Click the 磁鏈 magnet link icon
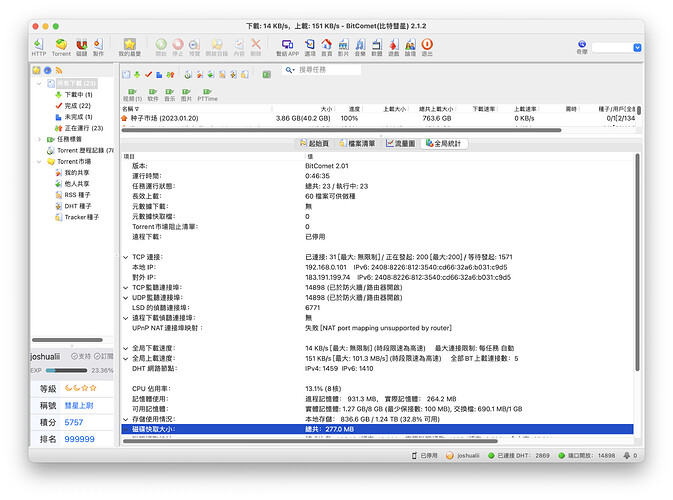Image resolution: width=673 pixels, height=500 pixels. (x=82, y=47)
